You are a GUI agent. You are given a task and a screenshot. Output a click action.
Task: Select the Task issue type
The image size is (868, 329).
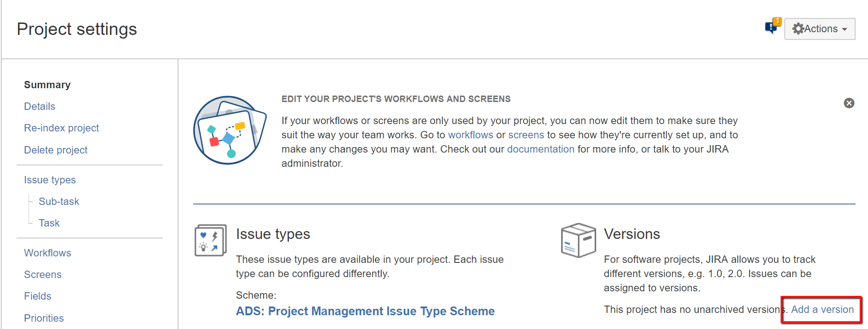(49, 223)
